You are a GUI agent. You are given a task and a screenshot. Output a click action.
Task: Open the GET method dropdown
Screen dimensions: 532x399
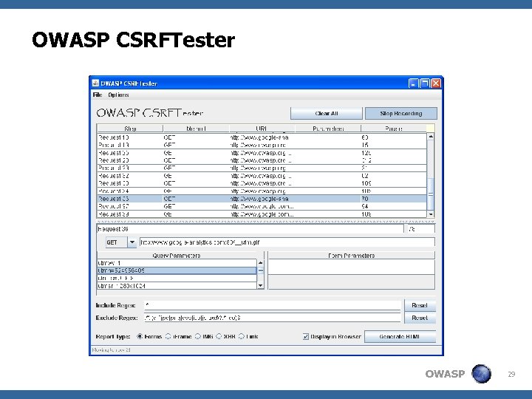click(x=132, y=242)
